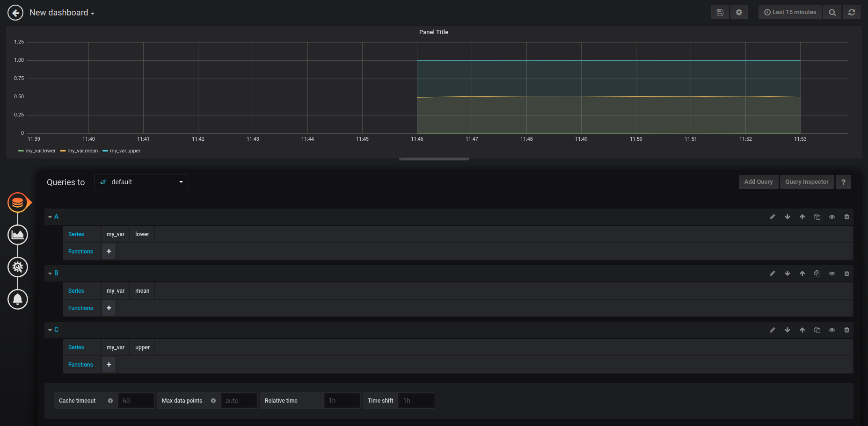Disable query C with the eye icon
The image size is (868, 426).
[832, 330]
